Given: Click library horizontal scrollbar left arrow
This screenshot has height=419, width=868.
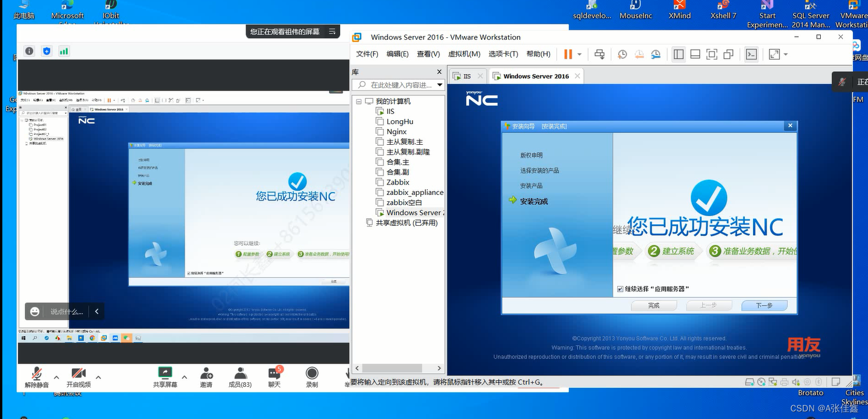Looking at the screenshot, I should pyautogui.click(x=357, y=368).
